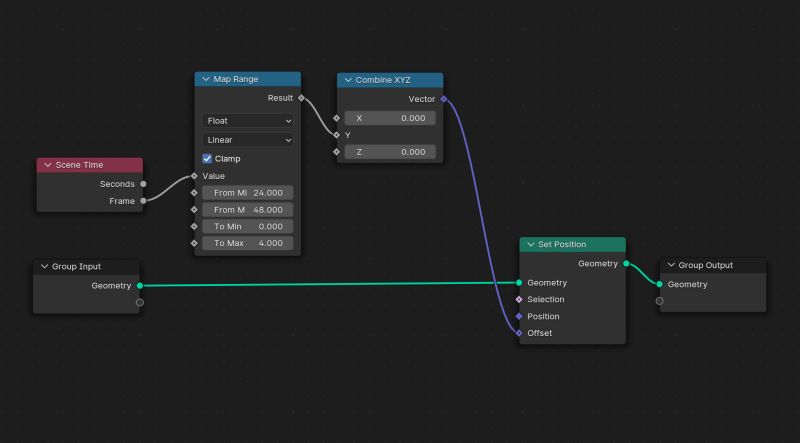Click the Group Input Geometry output socket
The height and width of the screenshot is (443, 800).
point(140,286)
